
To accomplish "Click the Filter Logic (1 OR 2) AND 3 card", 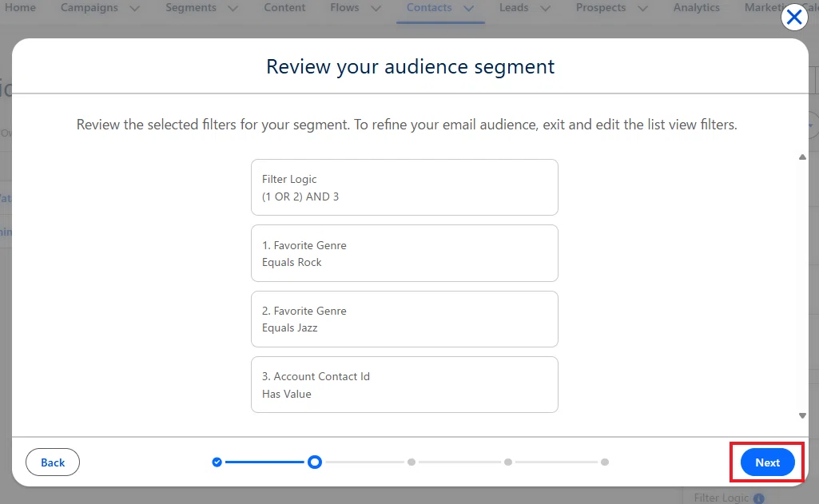I will [x=404, y=188].
